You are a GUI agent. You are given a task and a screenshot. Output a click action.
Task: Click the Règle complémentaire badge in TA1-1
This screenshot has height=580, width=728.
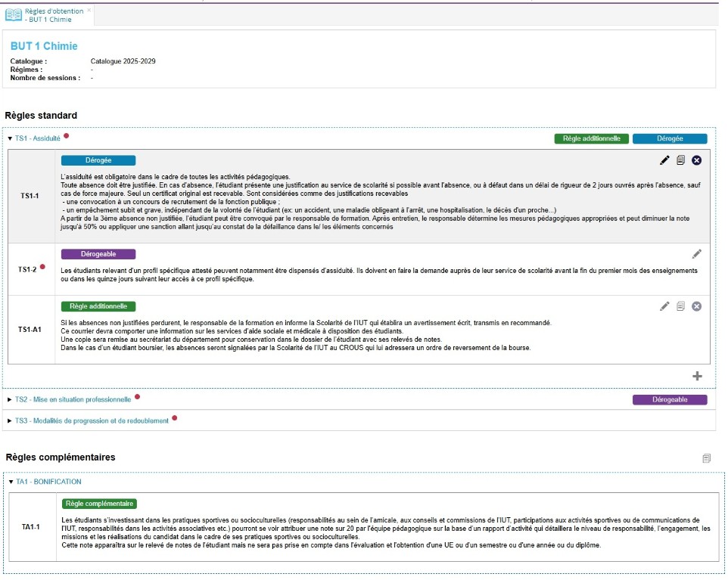pos(99,504)
